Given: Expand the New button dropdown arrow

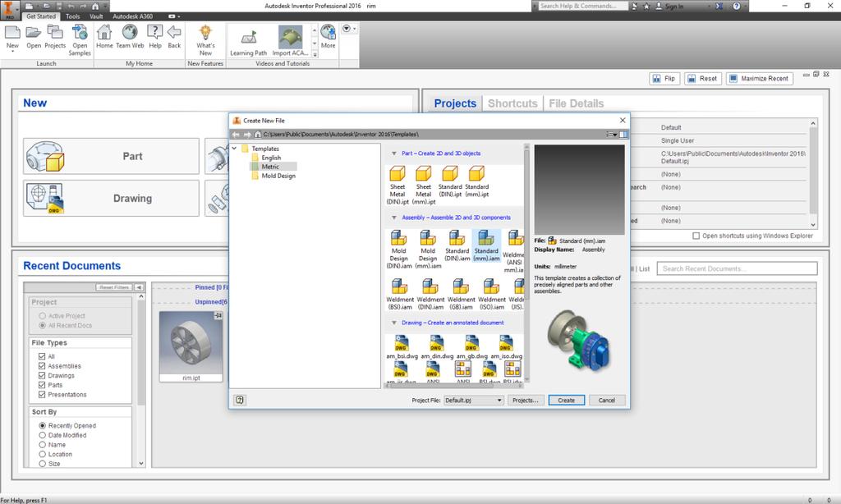Looking at the screenshot, I should click(x=12, y=52).
